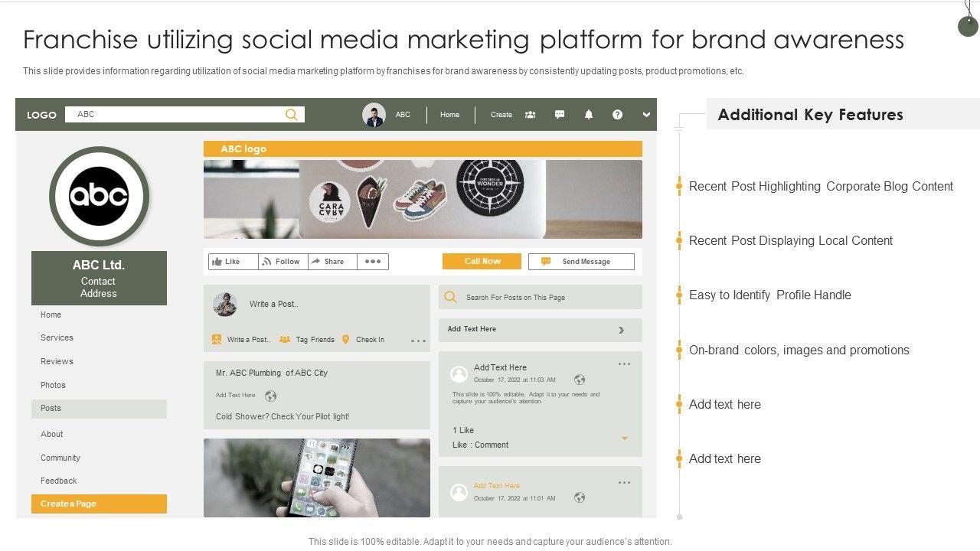Click the Follow button
980x551 pixels.
pos(283,262)
